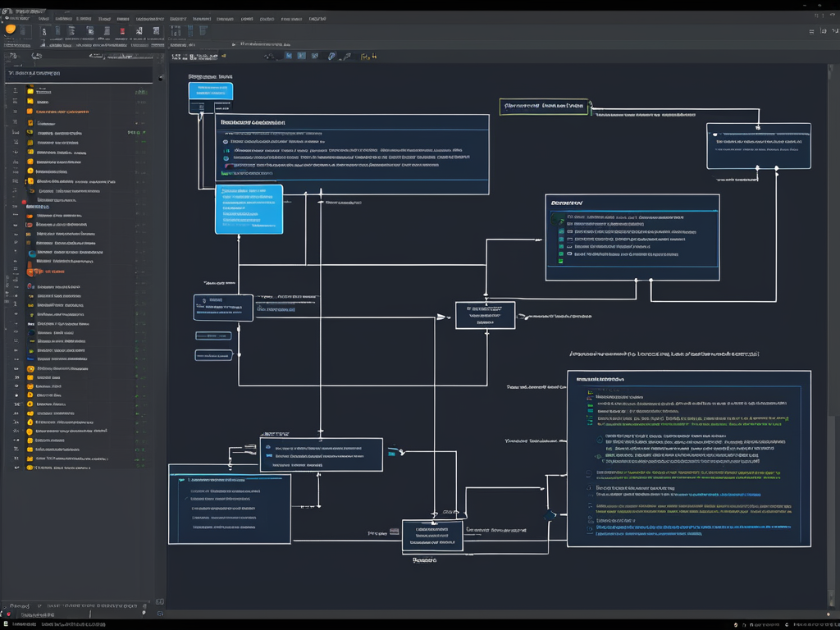Select the large bright-blue node on canvas

tap(249, 209)
